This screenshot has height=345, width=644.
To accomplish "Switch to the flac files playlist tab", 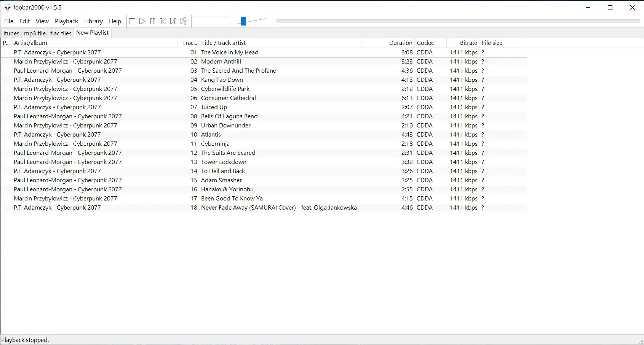I will (61, 33).
